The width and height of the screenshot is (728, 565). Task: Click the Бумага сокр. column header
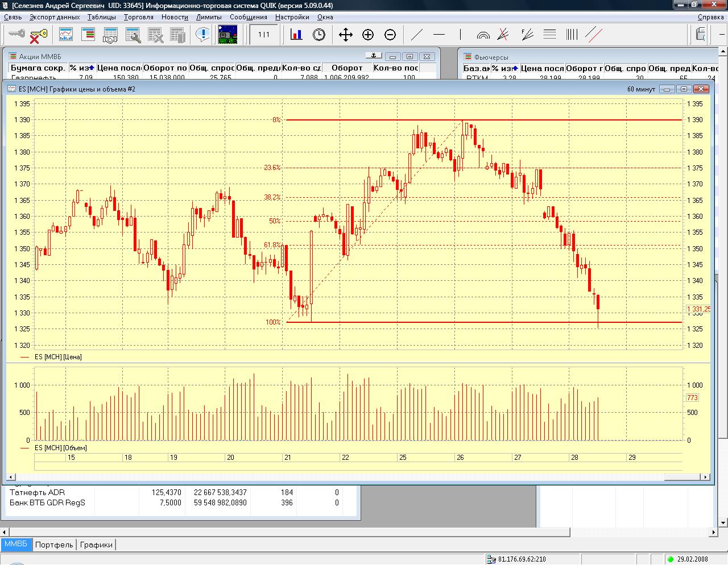click(x=38, y=68)
